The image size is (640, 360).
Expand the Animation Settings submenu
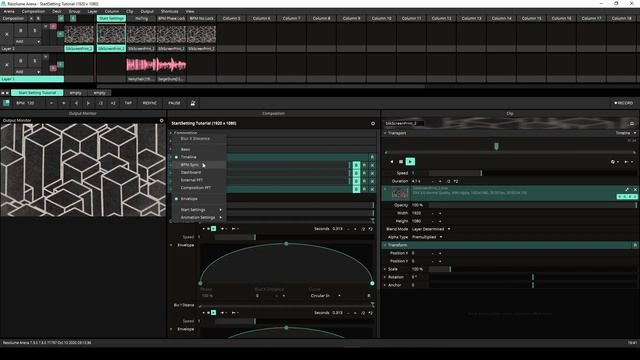(199, 218)
